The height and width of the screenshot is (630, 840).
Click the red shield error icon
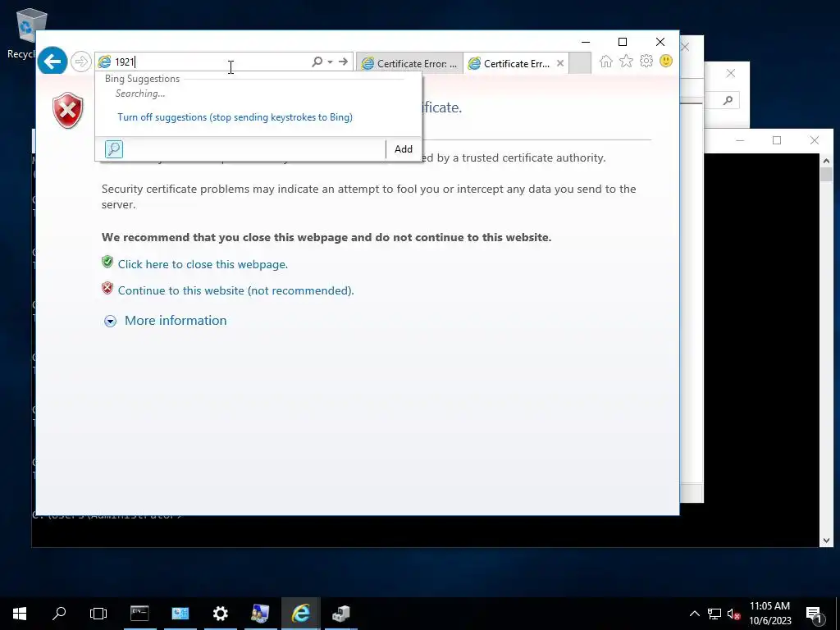tap(68, 111)
